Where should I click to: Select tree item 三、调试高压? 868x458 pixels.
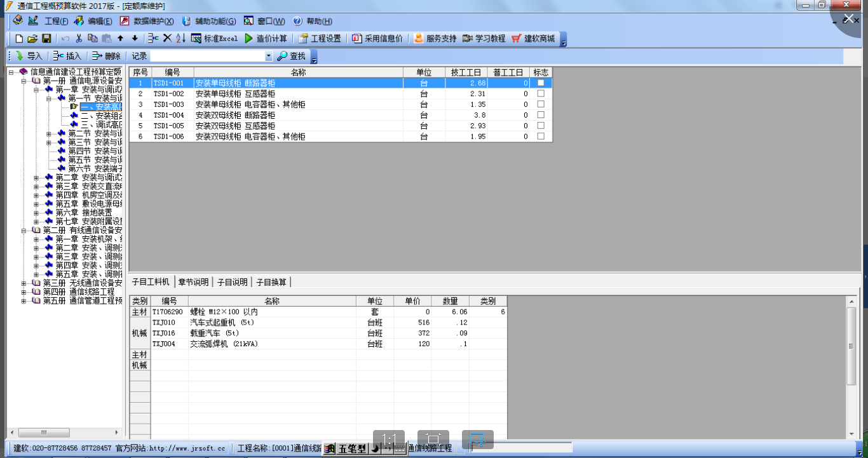pos(102,125)
